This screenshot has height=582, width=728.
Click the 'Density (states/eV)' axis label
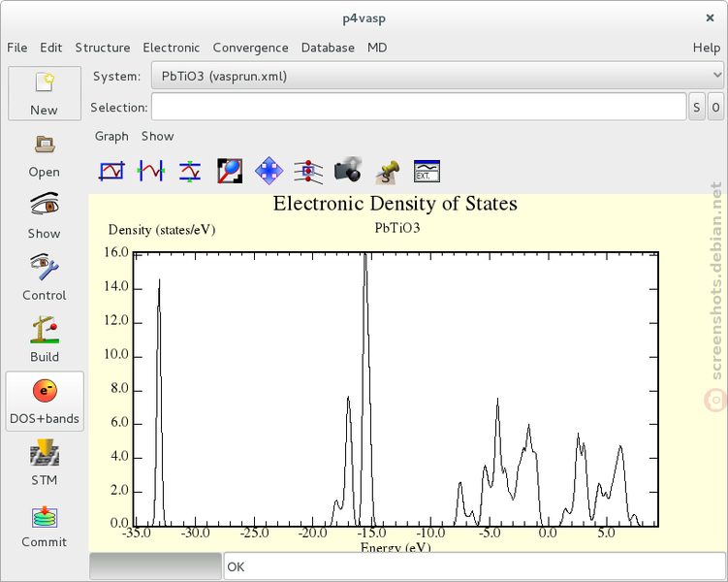point(162,230)
